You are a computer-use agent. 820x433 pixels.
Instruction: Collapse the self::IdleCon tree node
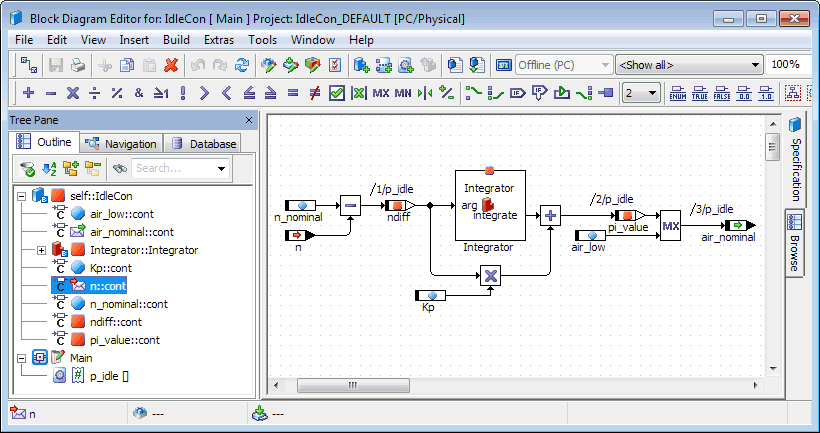pos(21,196)
